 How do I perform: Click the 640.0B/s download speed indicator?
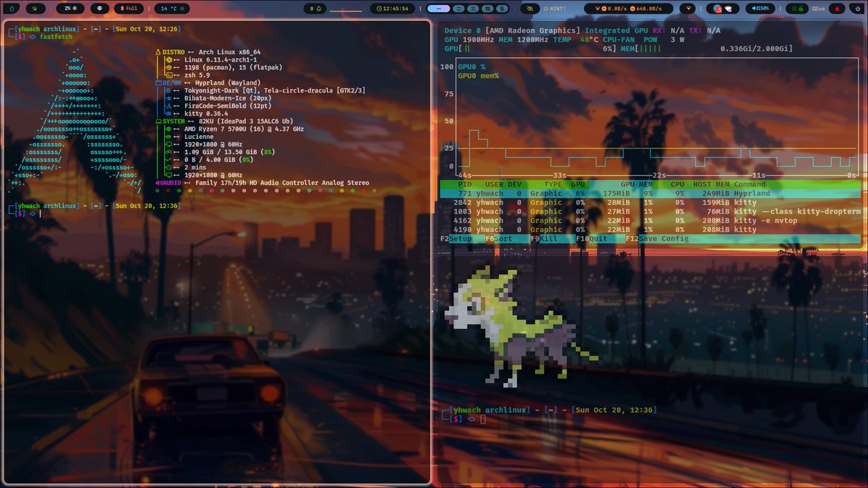click(x=645, y=8)
